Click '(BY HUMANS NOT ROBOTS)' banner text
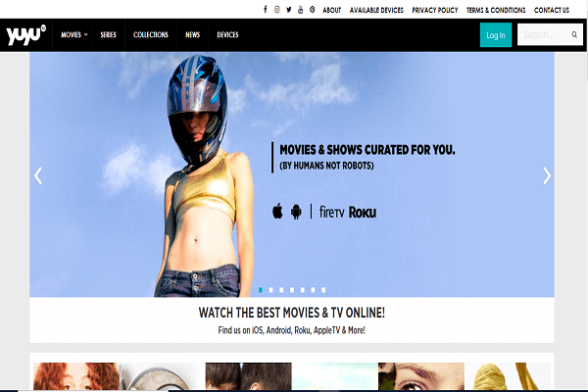Screen dimensions: 588x392 tap(326, 166)
